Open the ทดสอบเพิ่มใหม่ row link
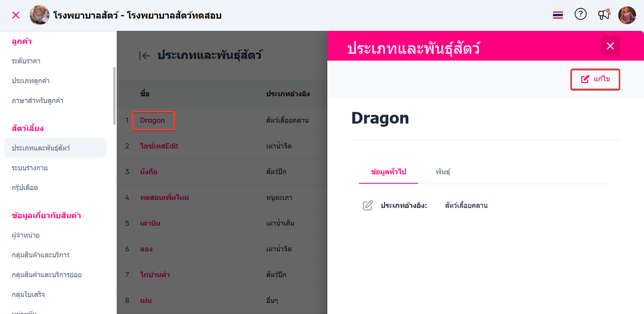Viewport: 644px width, 314px height. [165, 198]
